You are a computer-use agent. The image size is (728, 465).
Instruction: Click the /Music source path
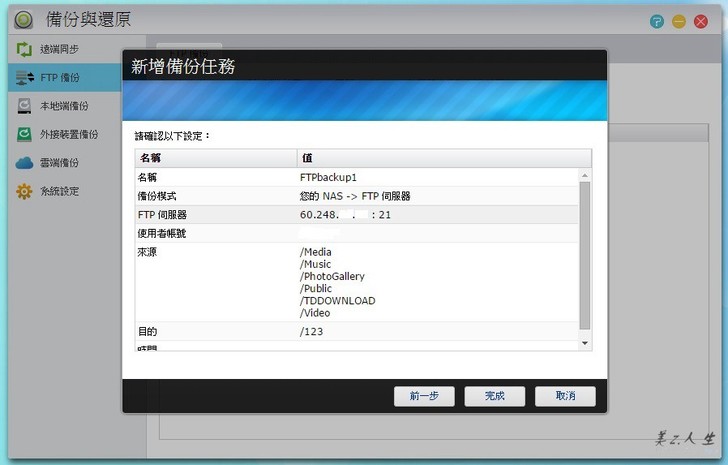coord(316,264)
